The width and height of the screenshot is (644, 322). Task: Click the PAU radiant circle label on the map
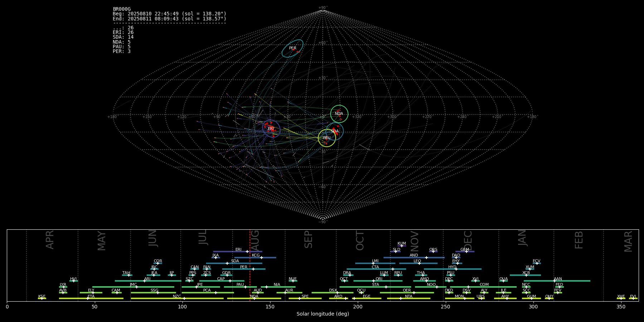click(x=327, y=138)
